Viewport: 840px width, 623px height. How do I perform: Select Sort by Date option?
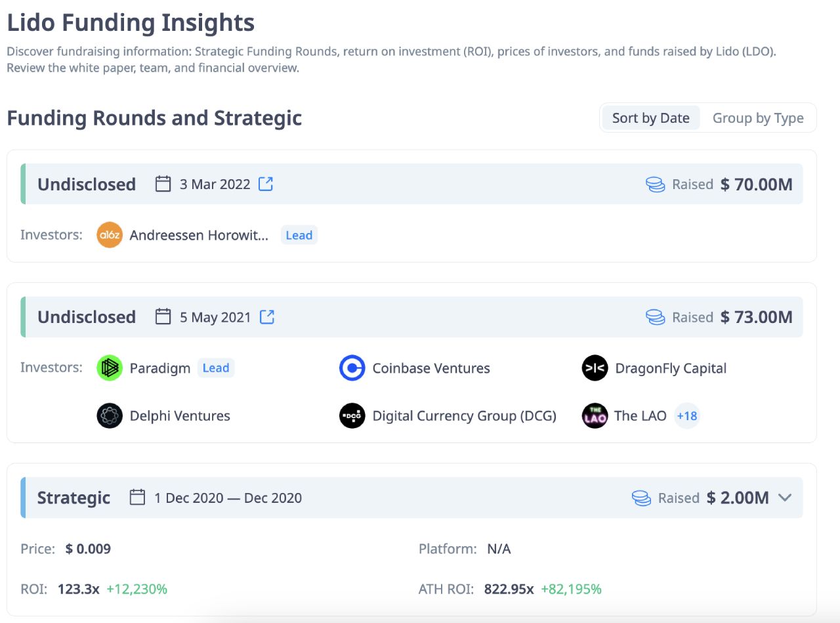click(x=651, y=118)
